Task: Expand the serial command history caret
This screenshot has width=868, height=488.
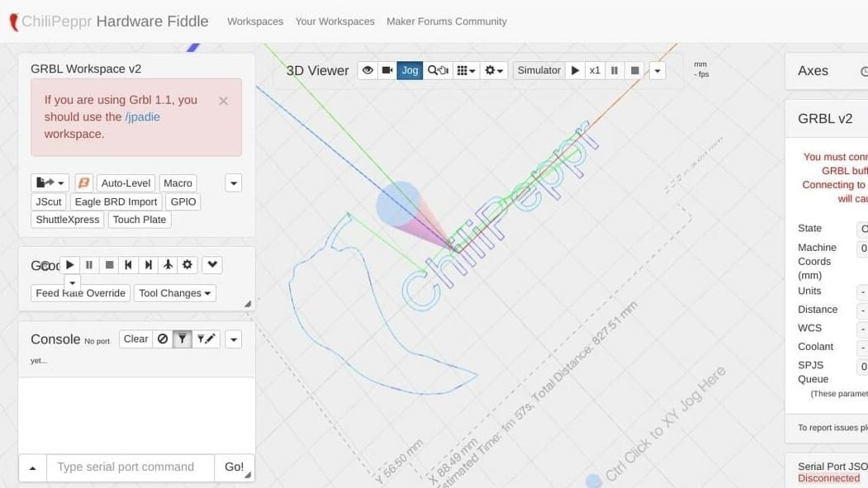Action: (x=33, y=468)
